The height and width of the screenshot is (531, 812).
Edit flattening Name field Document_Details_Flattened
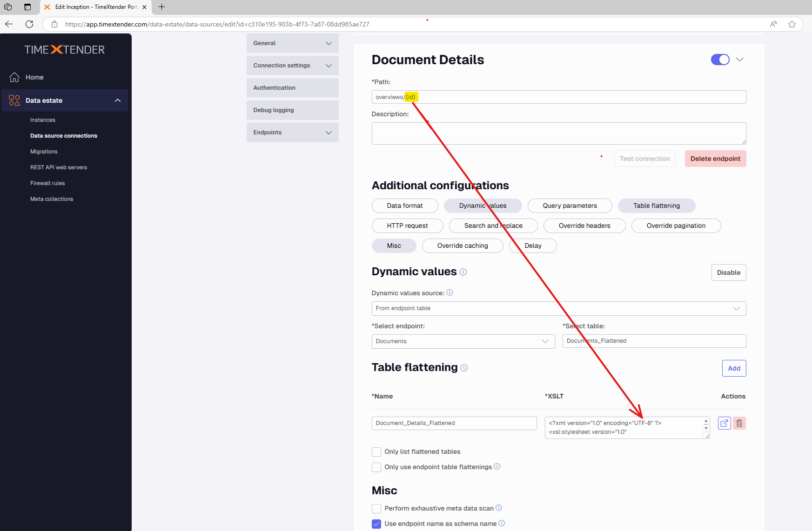[x=454, y=423]
